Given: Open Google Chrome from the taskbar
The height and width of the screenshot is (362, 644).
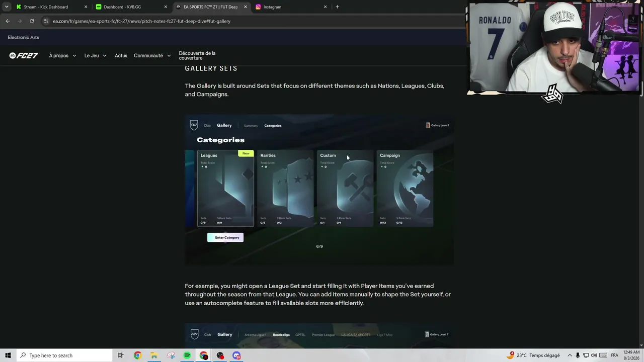Looking at the screenshot, I should pyautogui.click(x=137, y=355).
